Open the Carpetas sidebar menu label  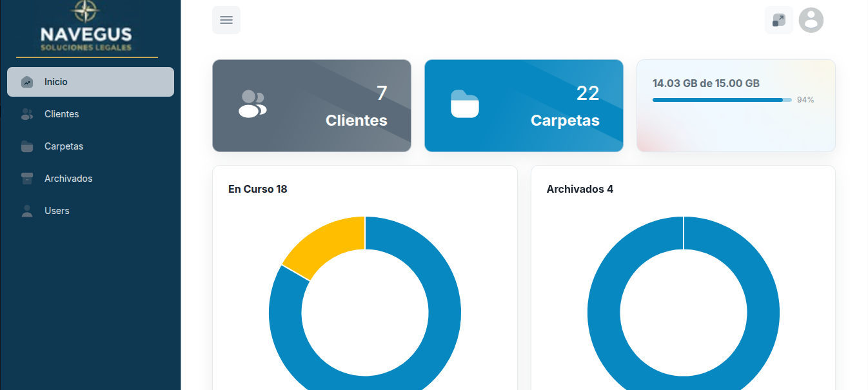64,146
